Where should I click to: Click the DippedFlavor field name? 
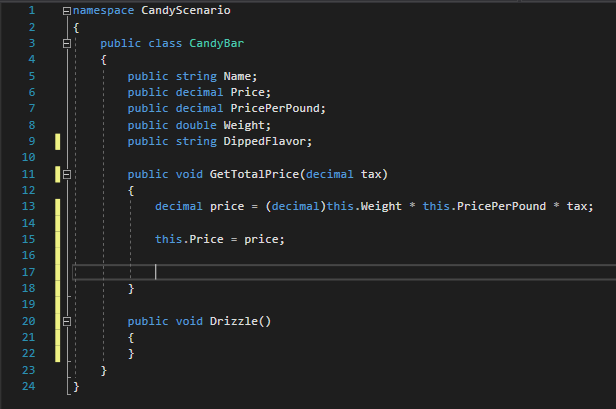point(274,141)
